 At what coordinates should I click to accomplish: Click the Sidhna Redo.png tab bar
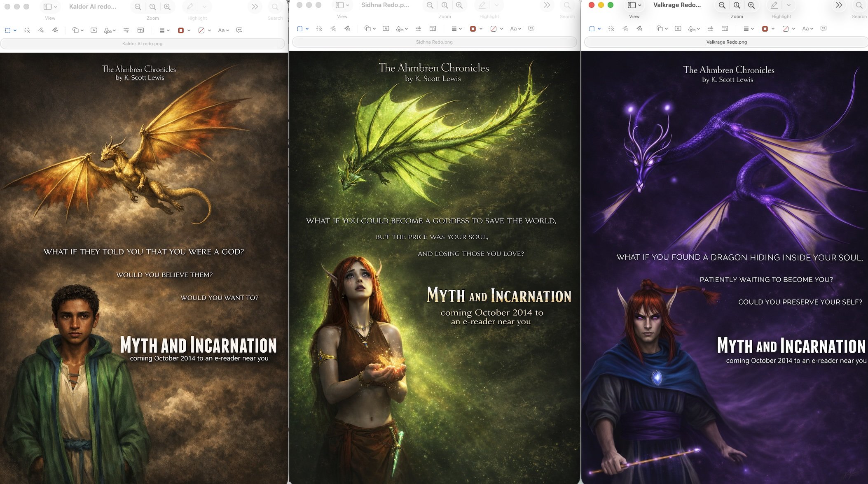pyautogui.click(x=434, y=42)
